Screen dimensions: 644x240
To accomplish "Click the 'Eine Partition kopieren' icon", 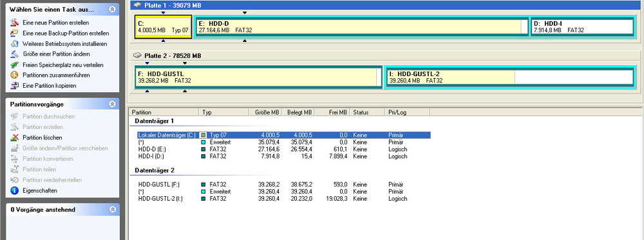I will [15, 86].
